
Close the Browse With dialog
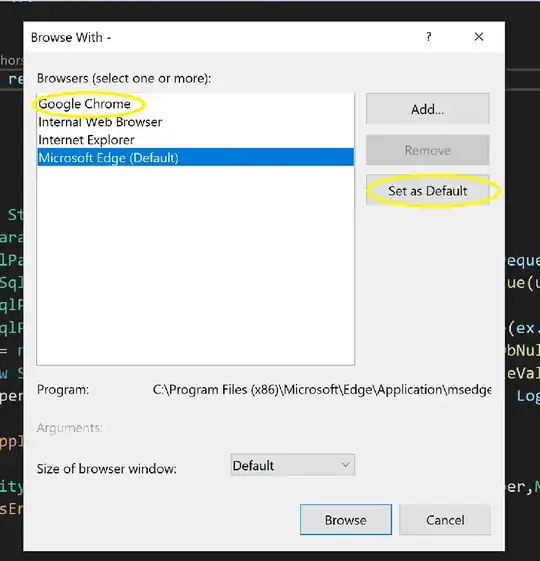coord(479,36)
